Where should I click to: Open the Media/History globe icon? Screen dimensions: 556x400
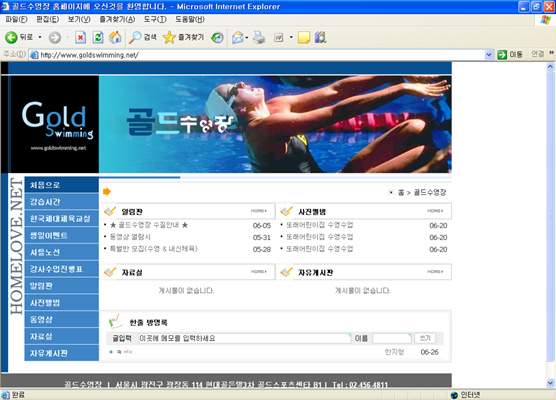(217, 37)
